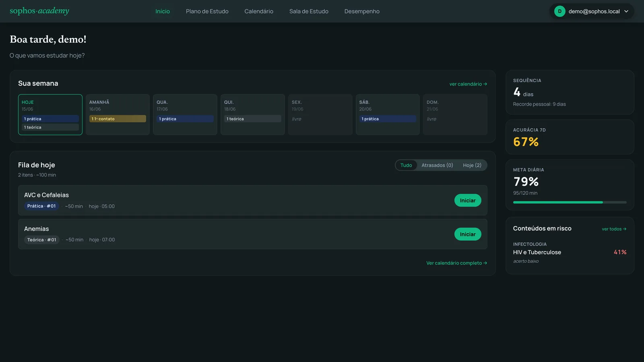The image size is (644, 362).
Task: Click the Acurácia 7D 67% value
Action: click(x=526, y=142)
